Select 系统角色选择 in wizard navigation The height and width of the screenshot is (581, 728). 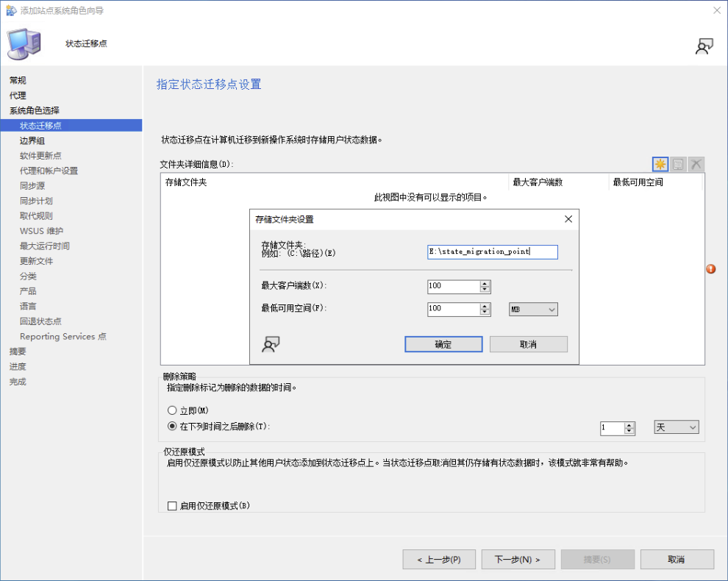(x=35, y=110)
